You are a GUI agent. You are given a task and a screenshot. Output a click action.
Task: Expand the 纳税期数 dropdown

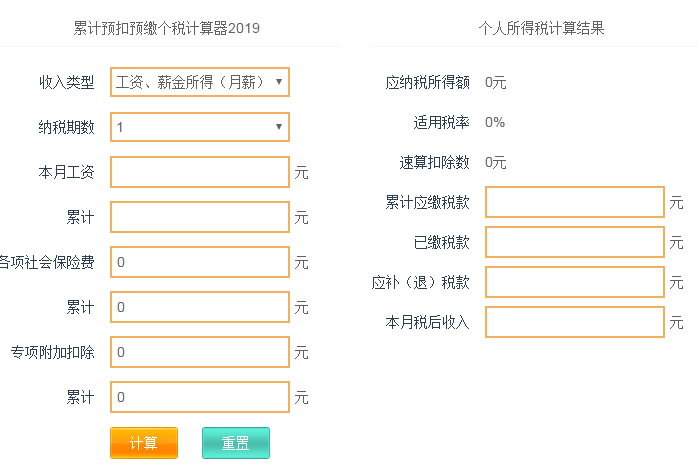[200, 127]
